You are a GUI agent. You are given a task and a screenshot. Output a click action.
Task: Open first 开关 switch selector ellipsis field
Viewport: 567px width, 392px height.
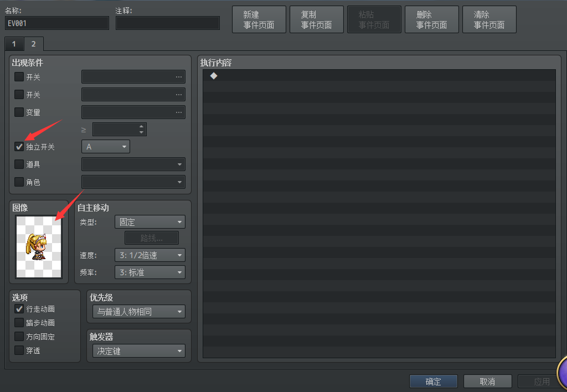click(133, 77)
